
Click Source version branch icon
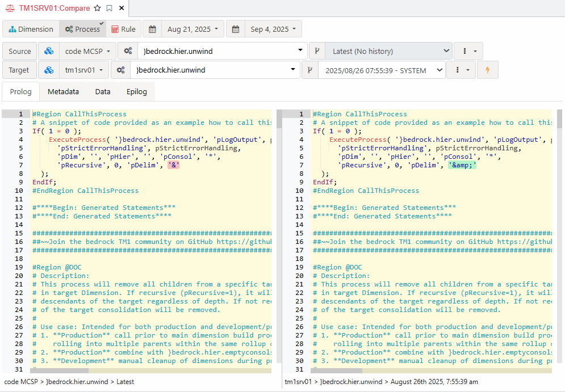(x=317, y=51)
